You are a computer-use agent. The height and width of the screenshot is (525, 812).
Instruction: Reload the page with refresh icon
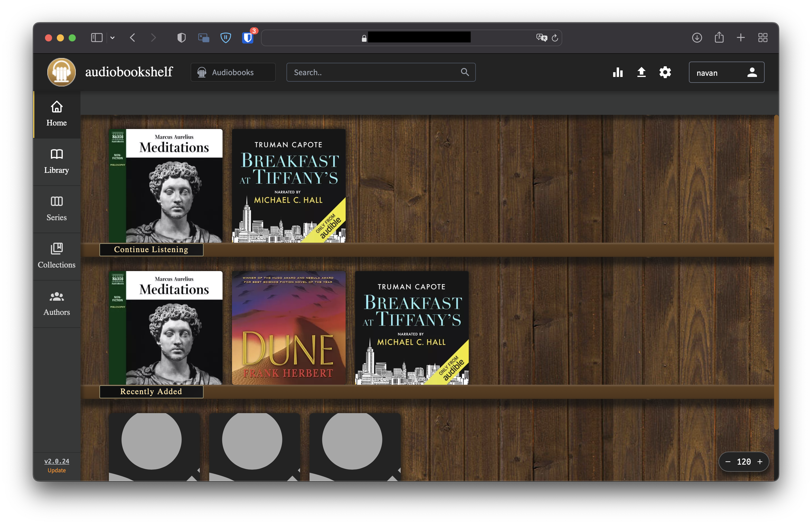(x=555, y=38)
